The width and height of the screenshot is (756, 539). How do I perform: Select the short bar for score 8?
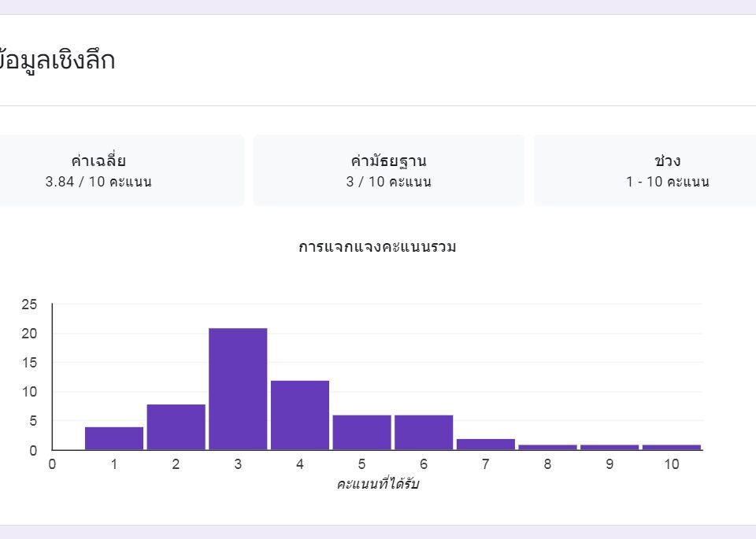548,448
